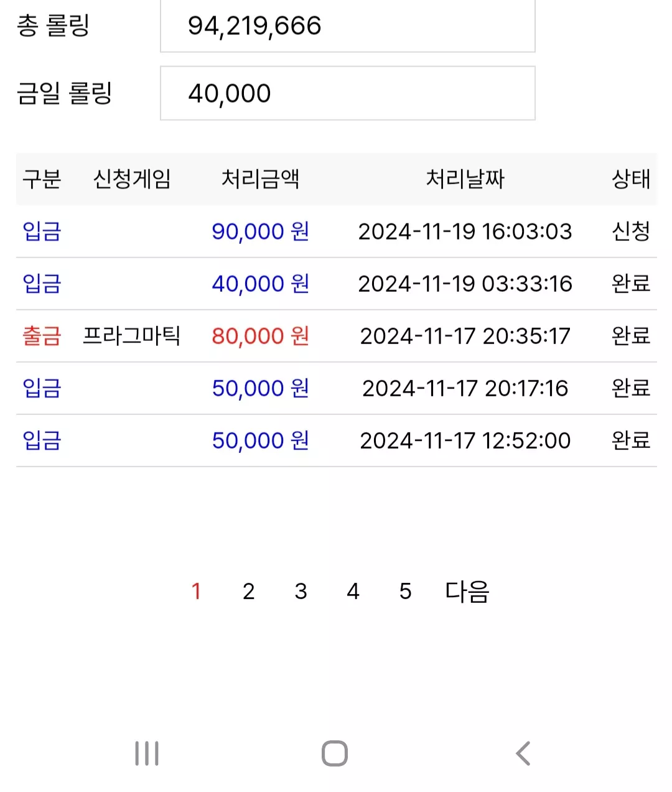This screenshot has width=672, height=792.
Task: Go to page 3 of history
Action: [x=301, y=591]
